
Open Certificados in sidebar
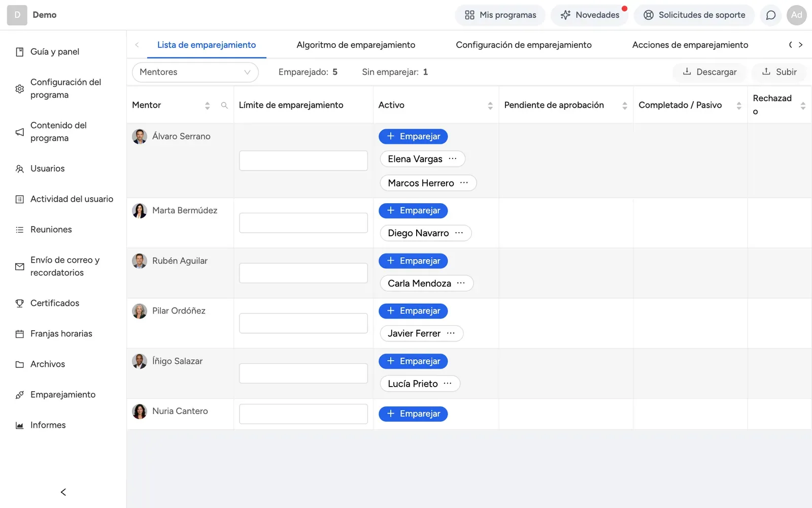click(55, 303)
